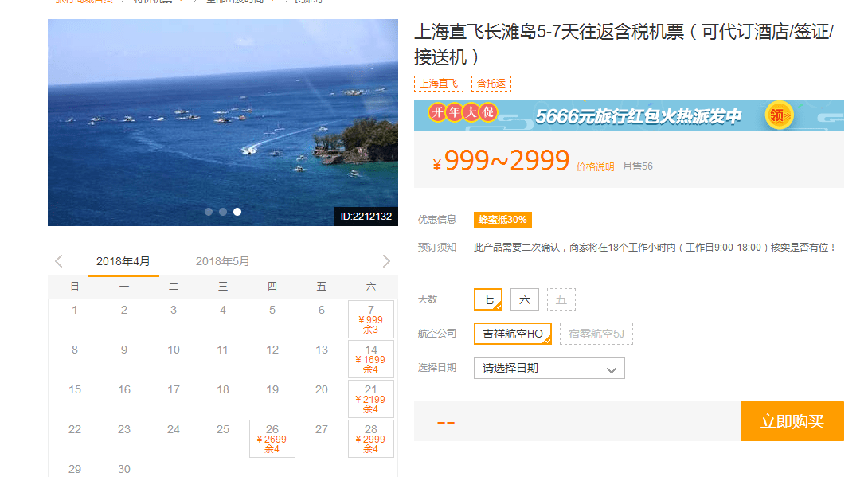868x477 pixels.
Task: Select April 7 priced ¥999
Action: click(371, 319)
